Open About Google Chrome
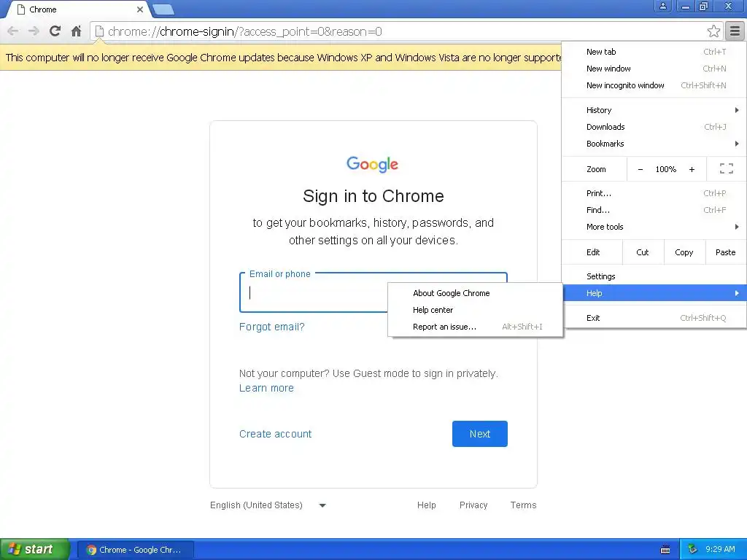 click(475, 293)
